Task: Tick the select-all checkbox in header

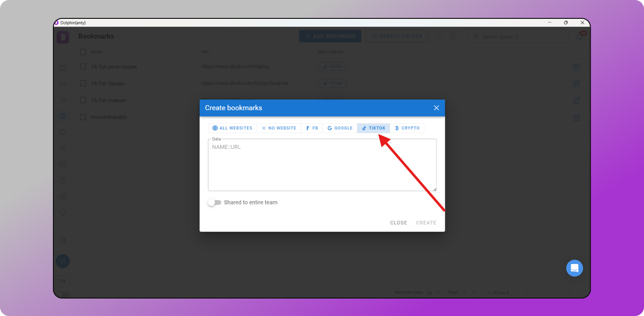Action: (83, 52)
